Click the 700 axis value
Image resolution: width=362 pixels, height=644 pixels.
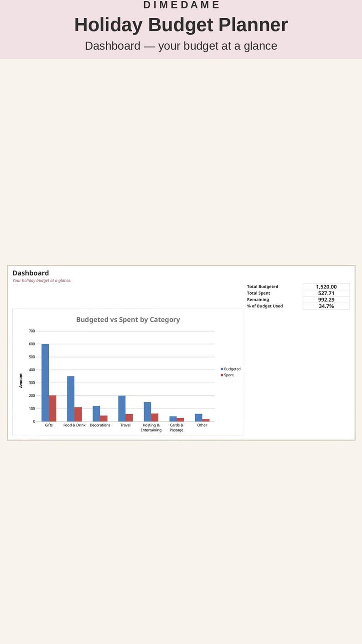(x=32, y=331)
